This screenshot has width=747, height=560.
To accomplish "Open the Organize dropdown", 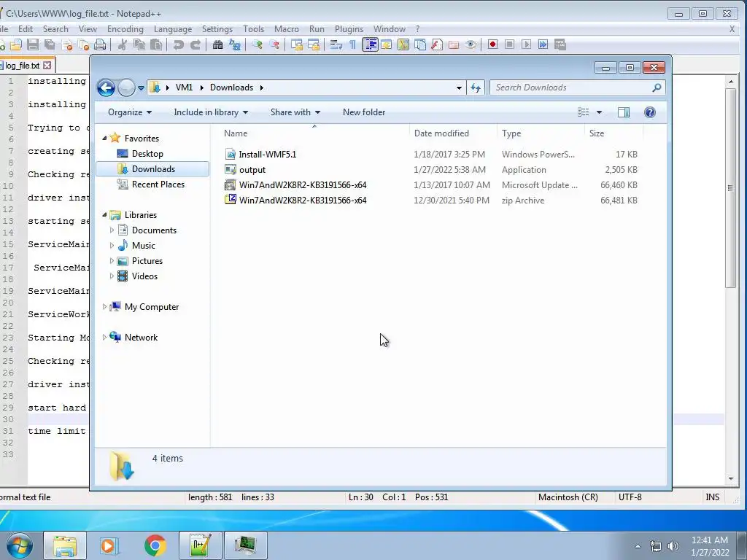I will click(x=130, y=112).
